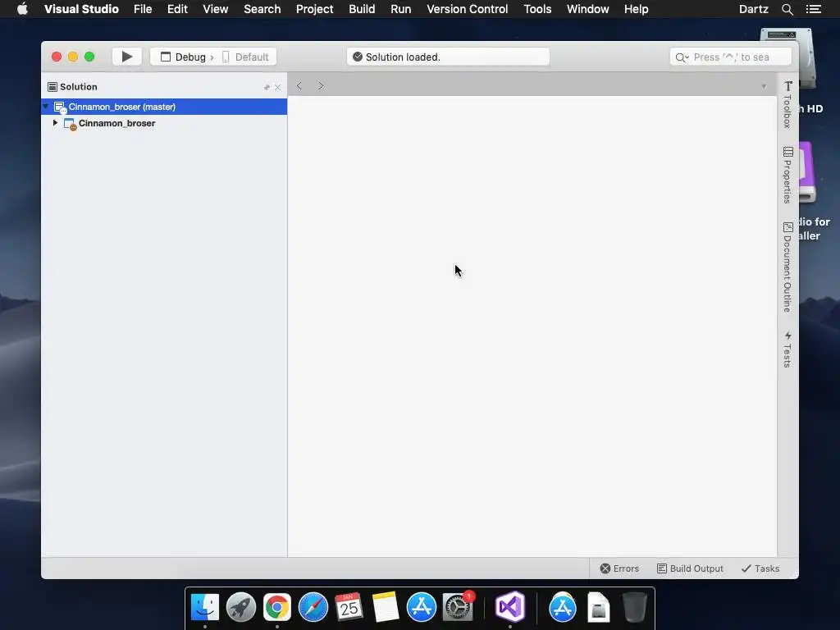The height and width of the screenshot is (630, 840).
Task: Expand the Cinnamon_broser project node
Action: tap(55, 123)
